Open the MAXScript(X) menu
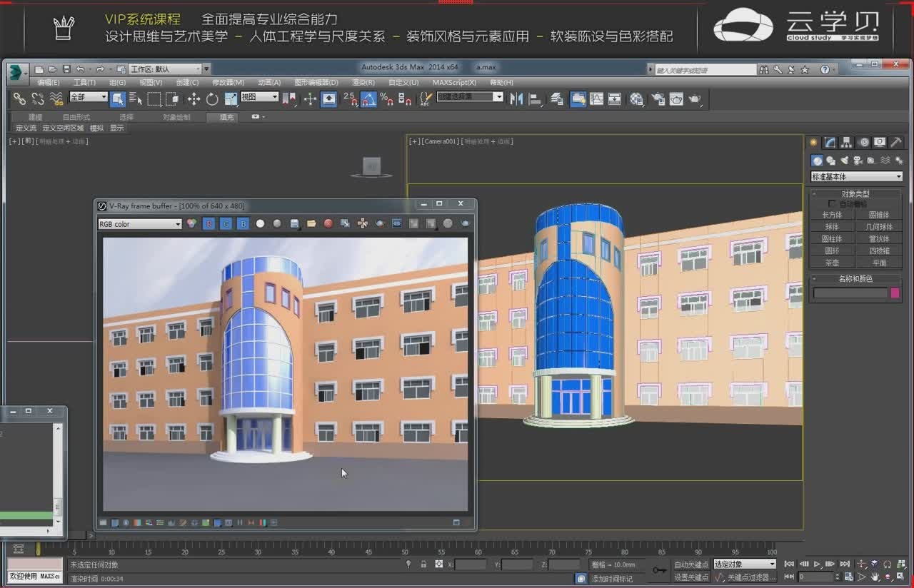Viewport: 914px width, 588px height. (x=454, y=83)
